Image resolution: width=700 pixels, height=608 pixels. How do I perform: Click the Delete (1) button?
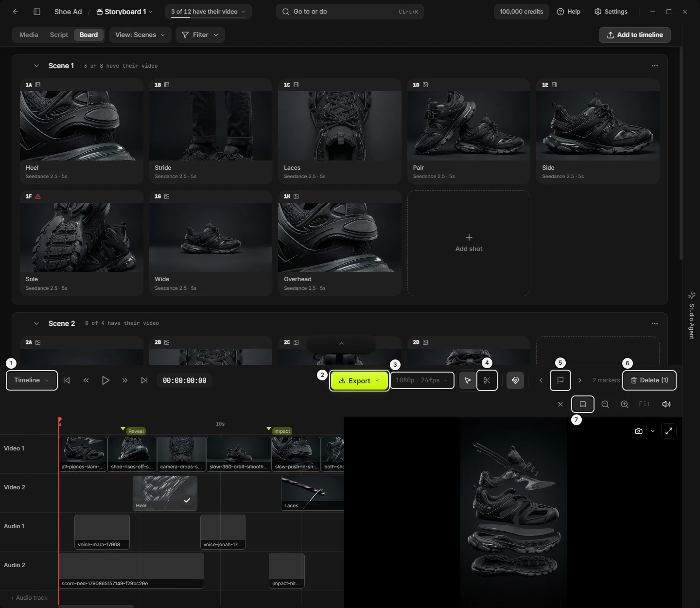click(649, 380)
